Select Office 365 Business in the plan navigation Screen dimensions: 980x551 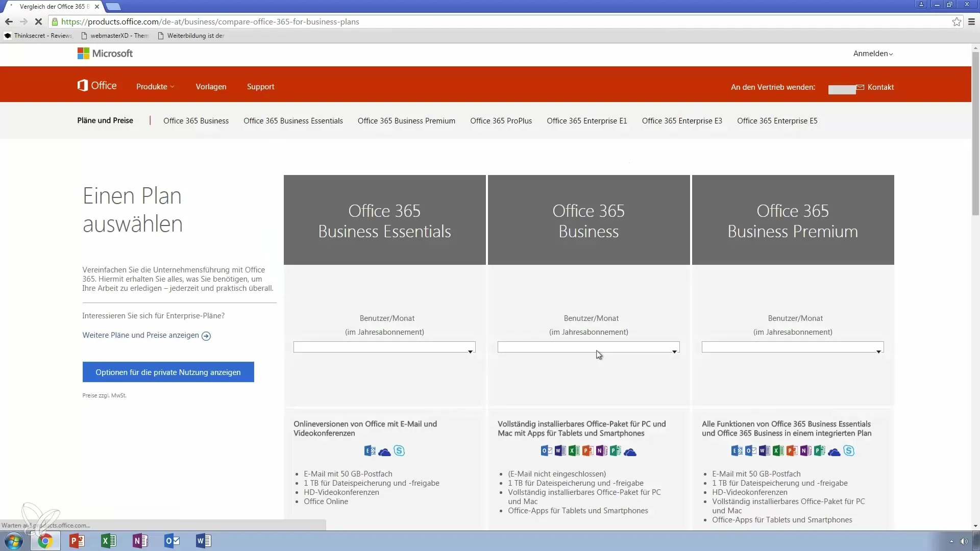[196, 121]
